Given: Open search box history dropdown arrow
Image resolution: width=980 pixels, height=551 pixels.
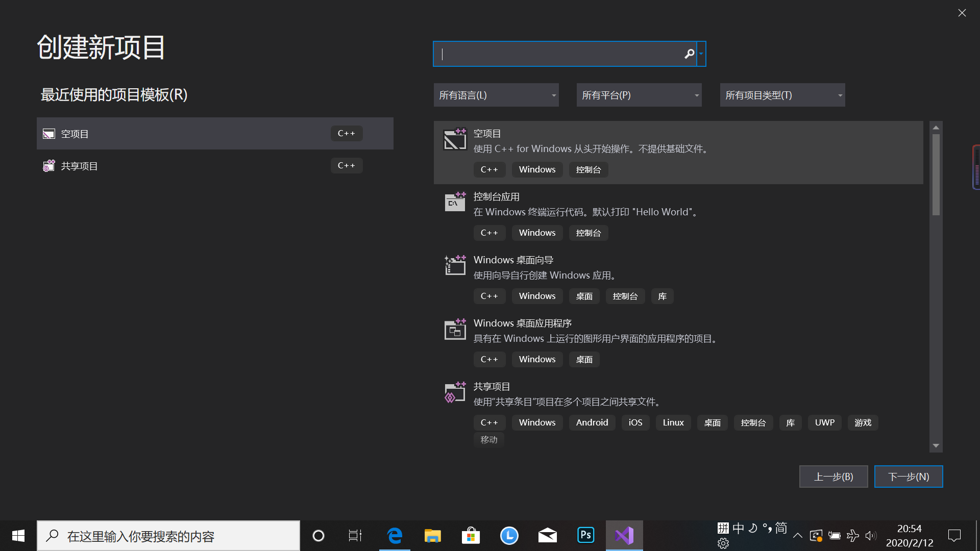Looking at the screenshot, I should [x=701, y=54].
